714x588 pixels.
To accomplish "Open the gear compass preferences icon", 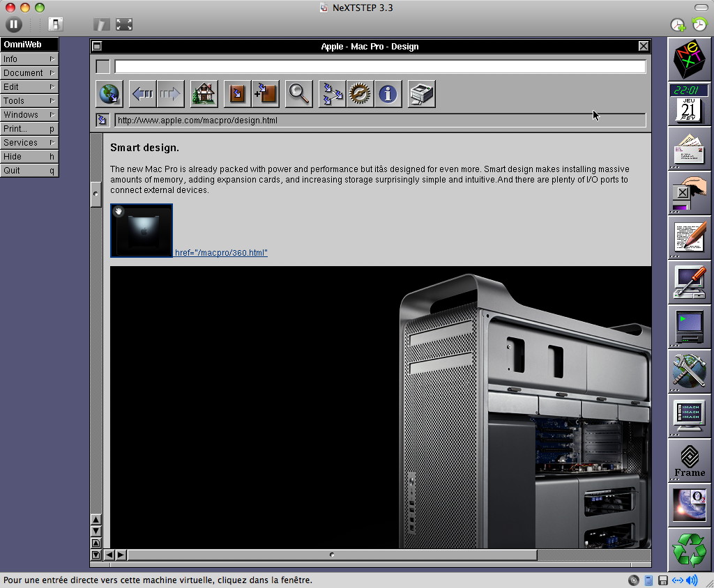I will 360,94.
